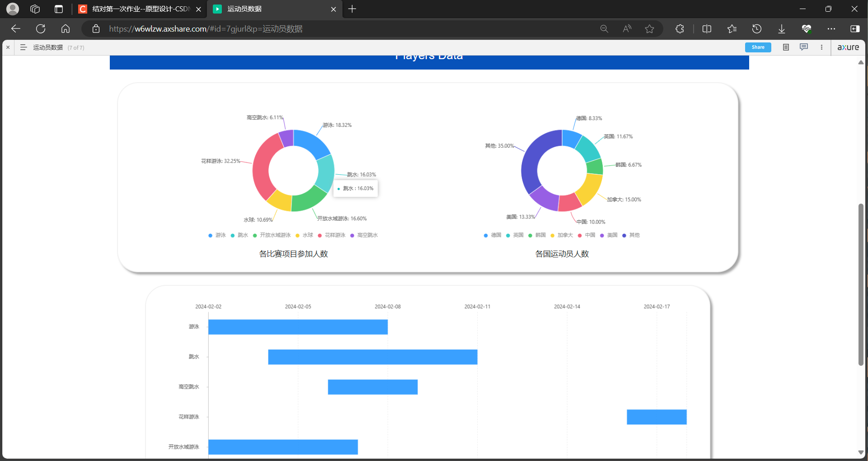
Task: Toggle 德国 legend in country chart
Action: [x=493, y=235]
